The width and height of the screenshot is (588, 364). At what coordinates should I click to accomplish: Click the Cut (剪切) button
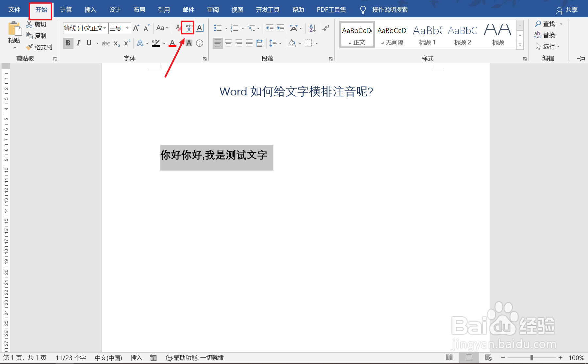click(36, 24)
